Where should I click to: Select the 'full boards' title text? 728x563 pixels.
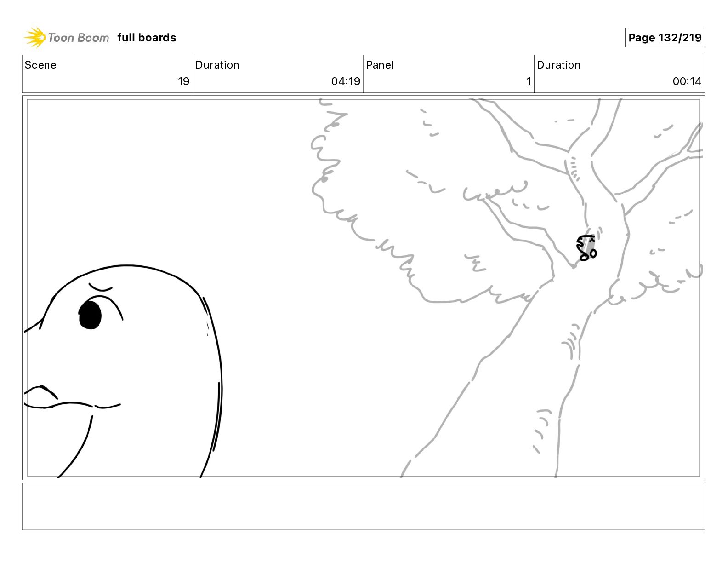147,38
